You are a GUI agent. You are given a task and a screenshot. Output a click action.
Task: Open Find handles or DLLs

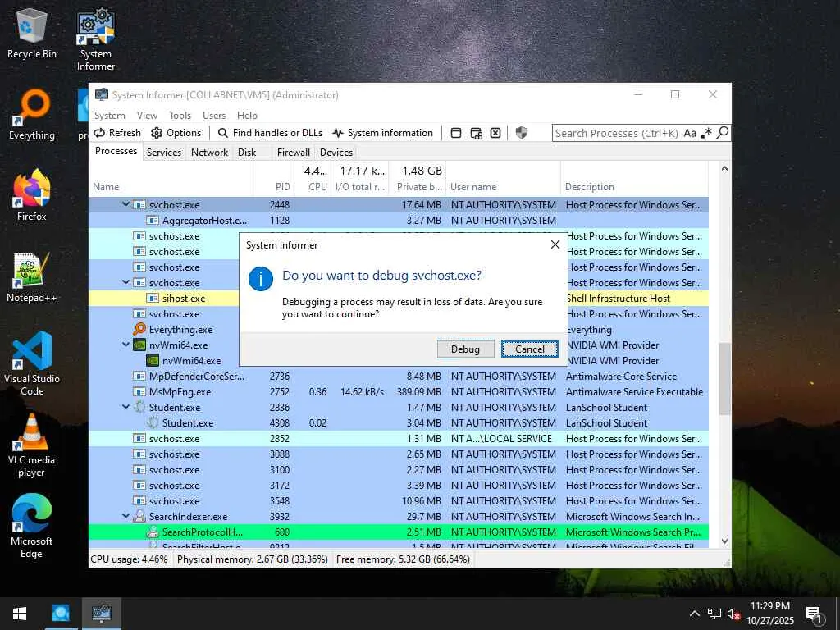click(270, 133)
